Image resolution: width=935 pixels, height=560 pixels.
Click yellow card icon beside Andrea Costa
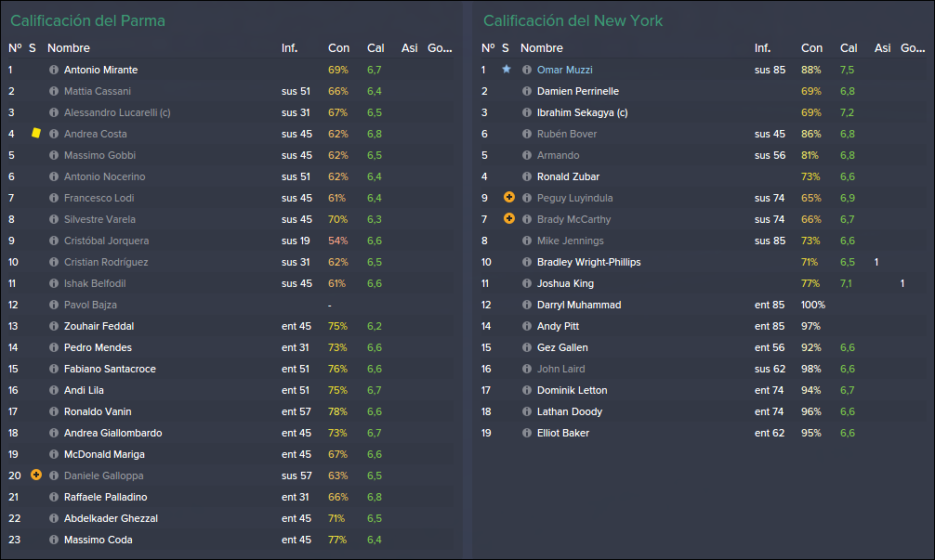[35, 133]
